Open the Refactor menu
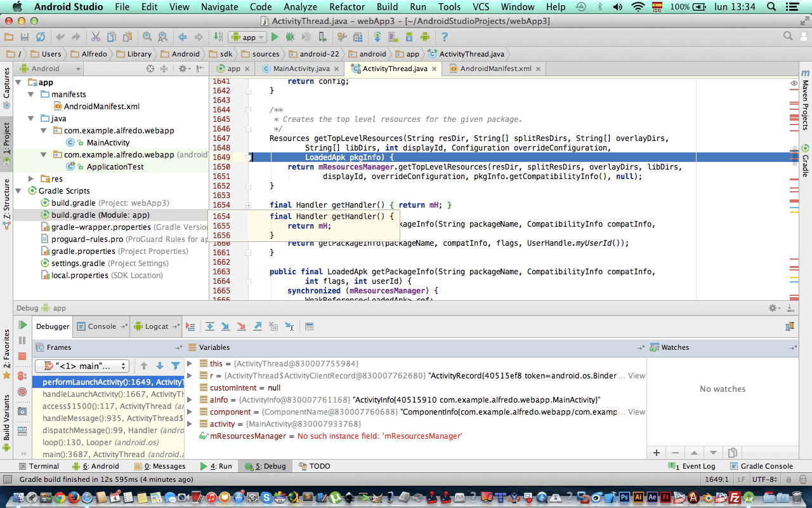812x508 pixels. click(x=347, y=7)
